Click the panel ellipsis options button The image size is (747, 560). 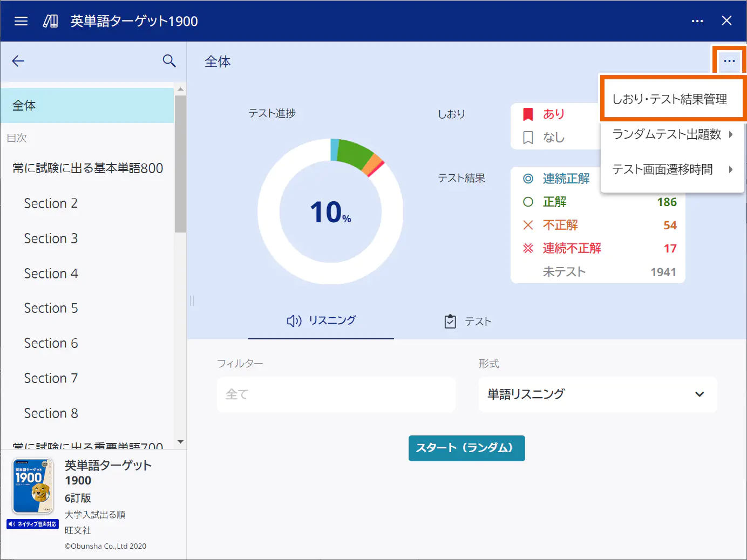pos(729,61)
